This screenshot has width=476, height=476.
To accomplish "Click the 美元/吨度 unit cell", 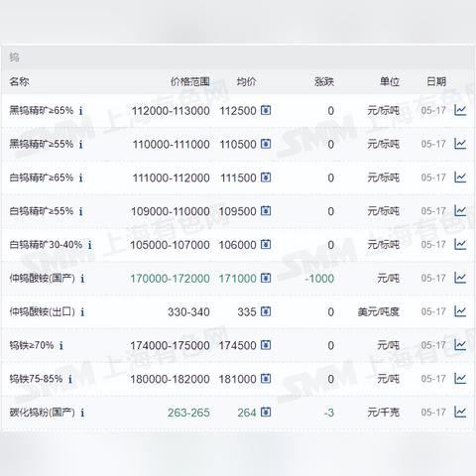I will pos(379,311).
